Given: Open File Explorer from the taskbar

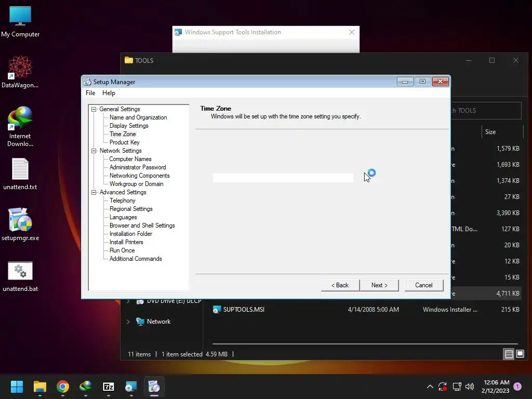Looking at the screenshot, I should click(39, 387).
